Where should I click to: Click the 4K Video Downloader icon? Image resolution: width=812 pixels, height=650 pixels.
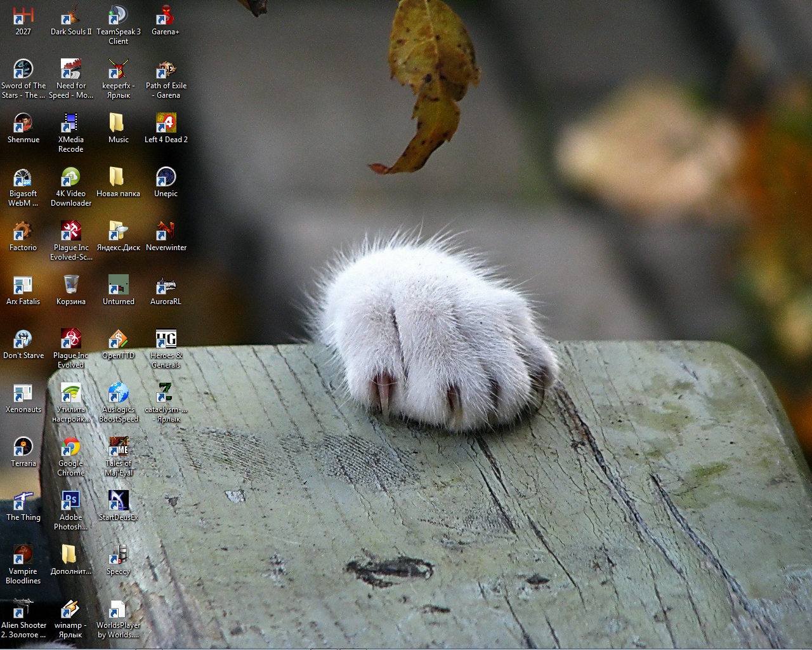70,178
